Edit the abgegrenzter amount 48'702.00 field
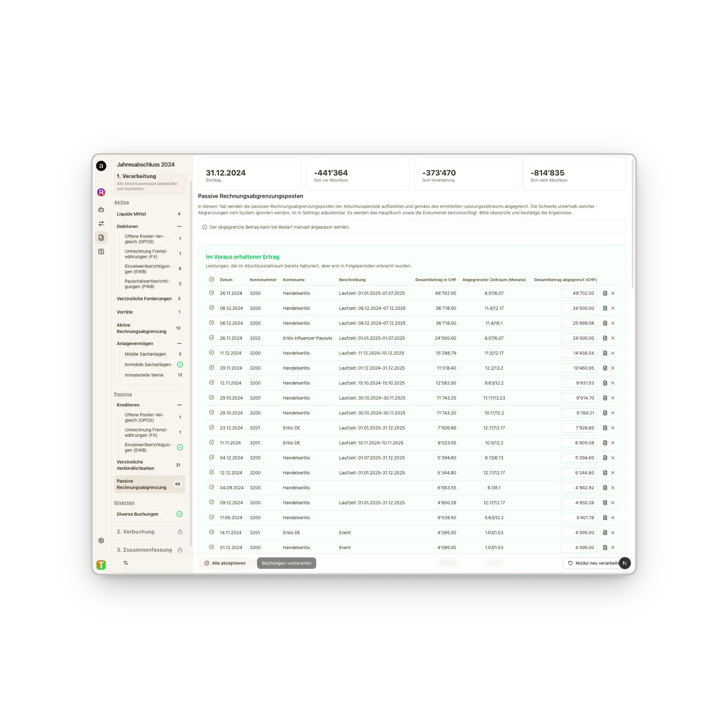728x728 pixels. click(x=579, y=293)
